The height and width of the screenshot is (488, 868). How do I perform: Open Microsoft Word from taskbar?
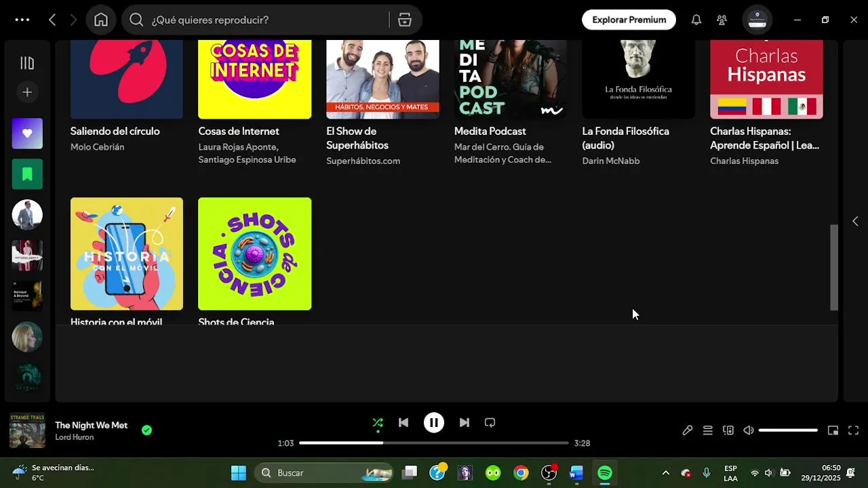576,473
